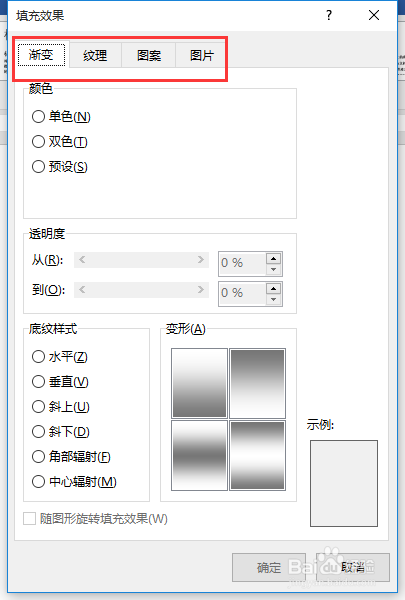Select the top-left gradient variant thumbnail
This screenshot has height=600, width=405.
199,383
